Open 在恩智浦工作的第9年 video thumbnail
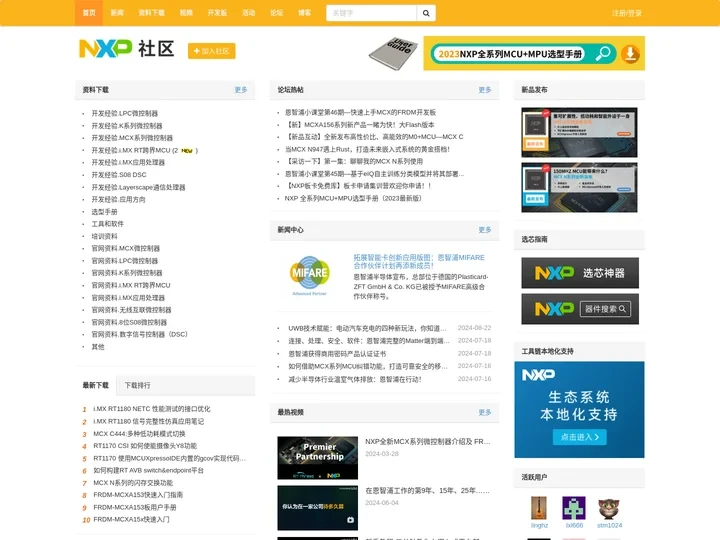720x540 pixels. (317, 508)
